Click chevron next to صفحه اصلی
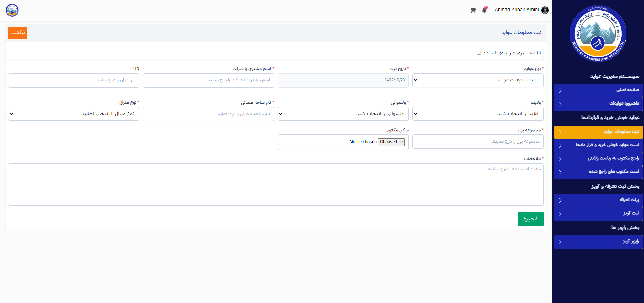 pyautogui.click(x=560, y=91)
